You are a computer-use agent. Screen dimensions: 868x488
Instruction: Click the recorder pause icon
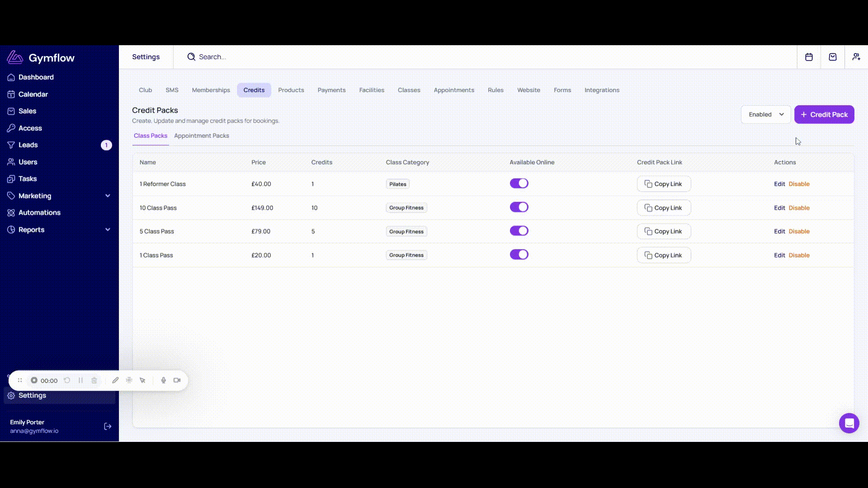(x=80, y=380)
